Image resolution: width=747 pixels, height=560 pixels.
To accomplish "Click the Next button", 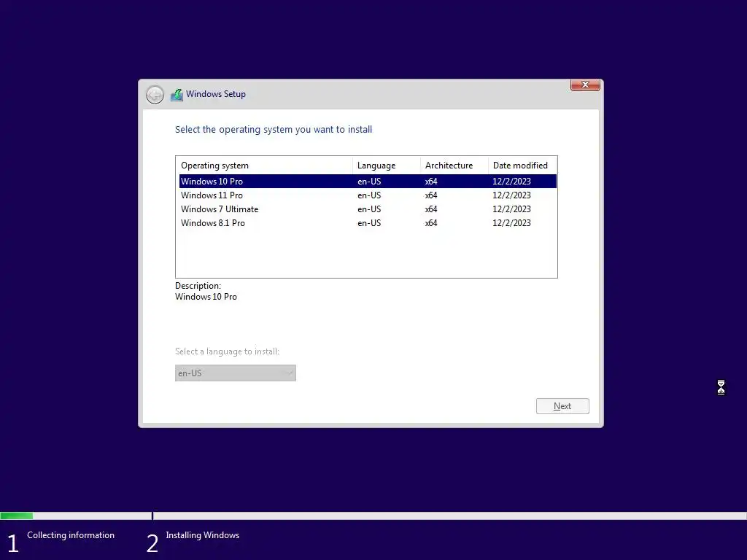I will click(562, 406).
